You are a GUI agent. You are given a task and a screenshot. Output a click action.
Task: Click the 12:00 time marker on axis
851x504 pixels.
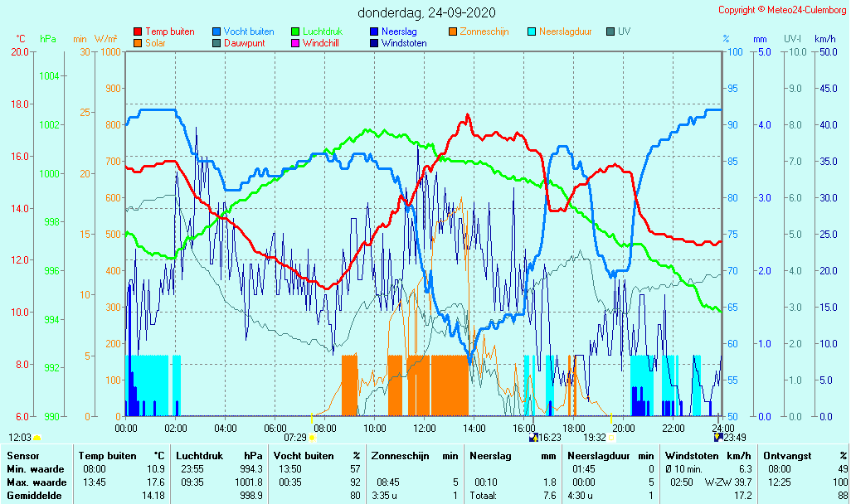tap(425, 428)
